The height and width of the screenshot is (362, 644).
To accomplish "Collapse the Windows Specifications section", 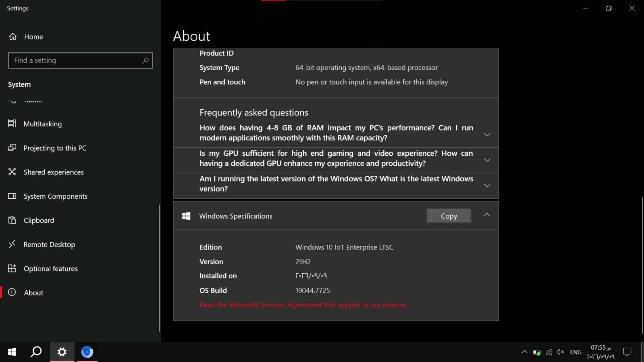I will click(x=487, y=215).
